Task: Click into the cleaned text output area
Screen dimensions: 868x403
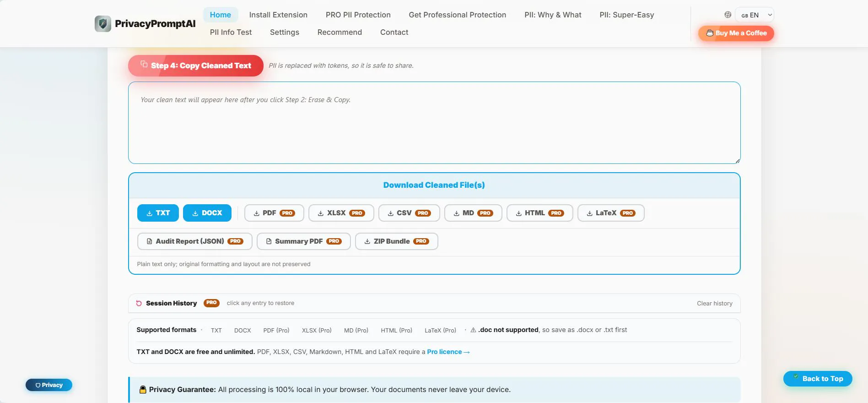Action: tap(434, 123)
